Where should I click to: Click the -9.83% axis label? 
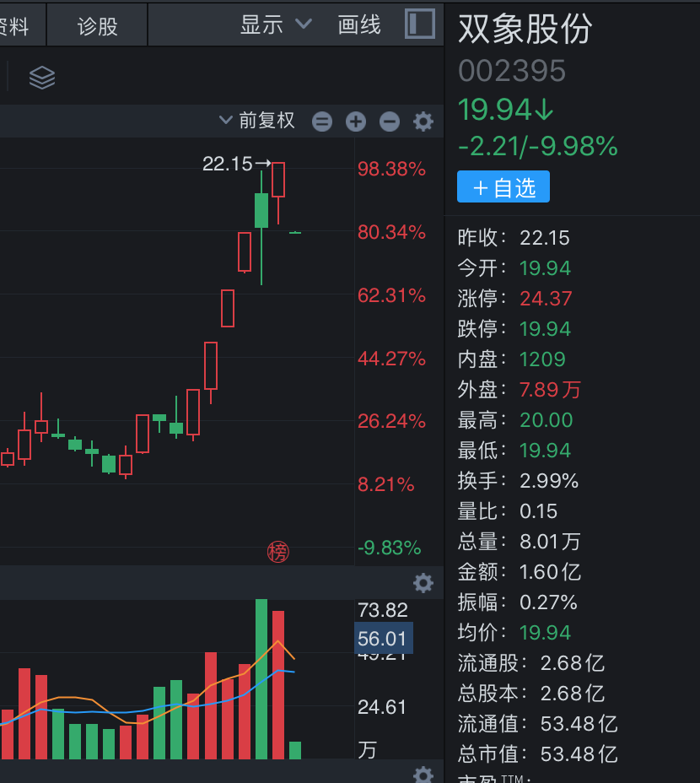390,548
